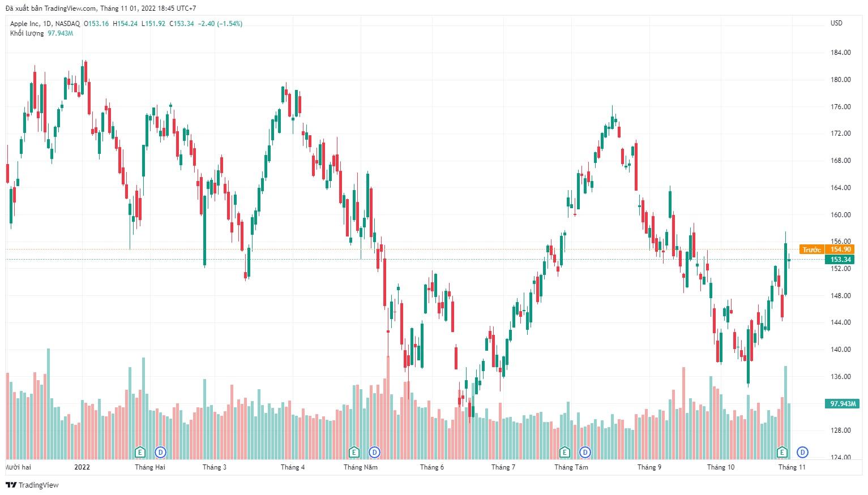The height and width of the screenshot is (495, 868).
Task: Click the low value L151.92
Action: pyautogui.click(x=153, y=24)
